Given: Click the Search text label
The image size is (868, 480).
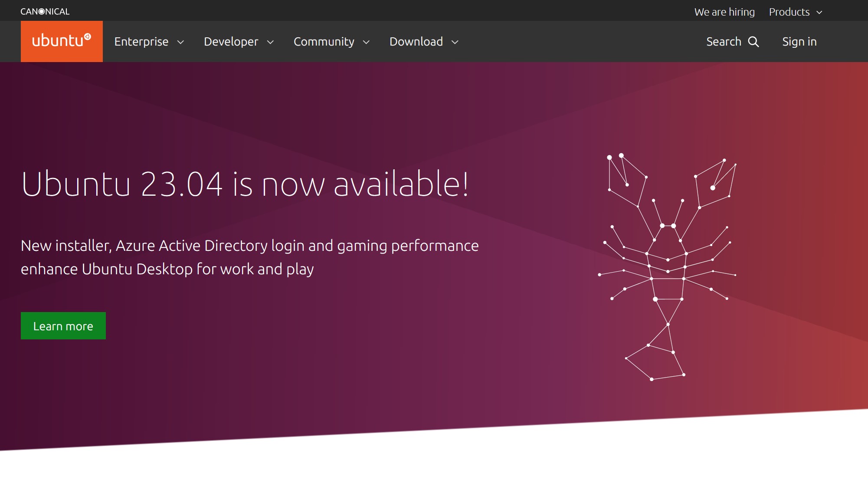Looking at the screenshot, I should [x=724, y=42].
